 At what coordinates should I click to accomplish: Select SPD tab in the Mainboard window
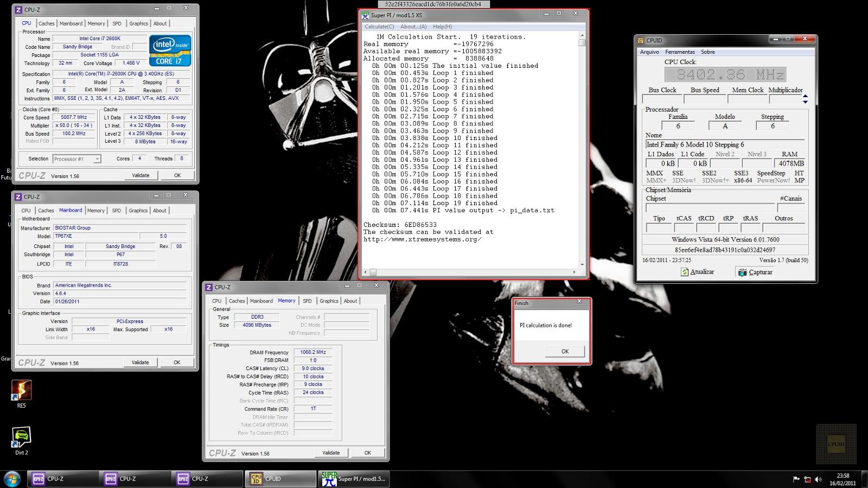click(116, 211)
